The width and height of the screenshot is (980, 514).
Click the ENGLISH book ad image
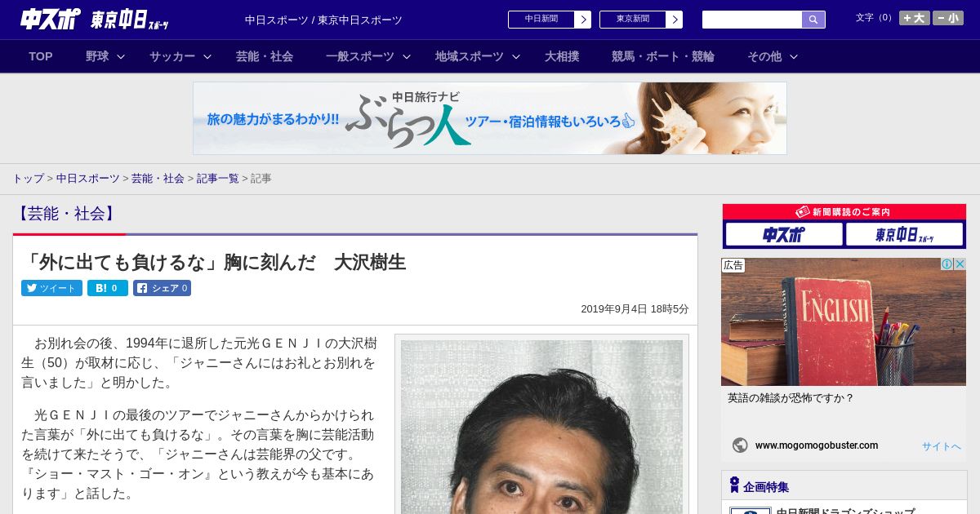[x=844, y=321]
